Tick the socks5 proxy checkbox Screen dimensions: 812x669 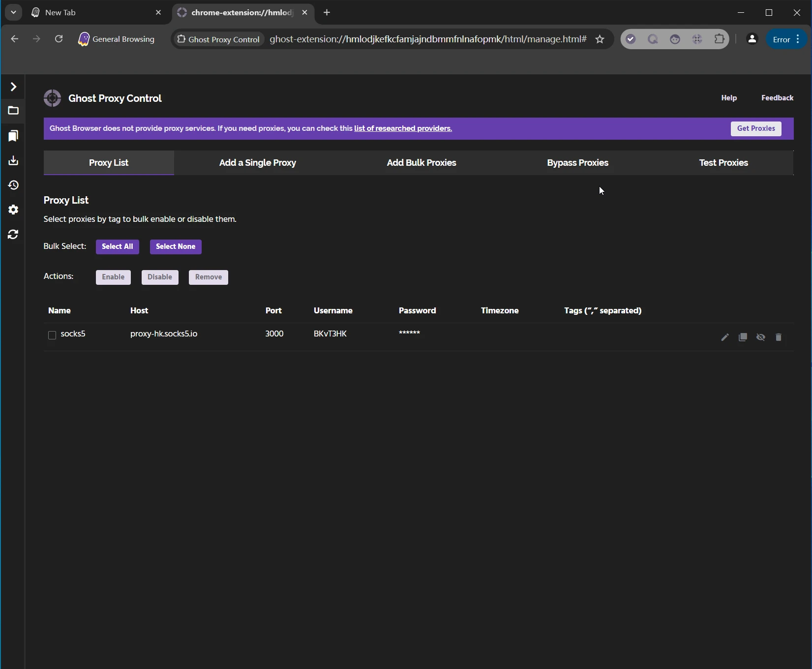click(x=52, y=335)
